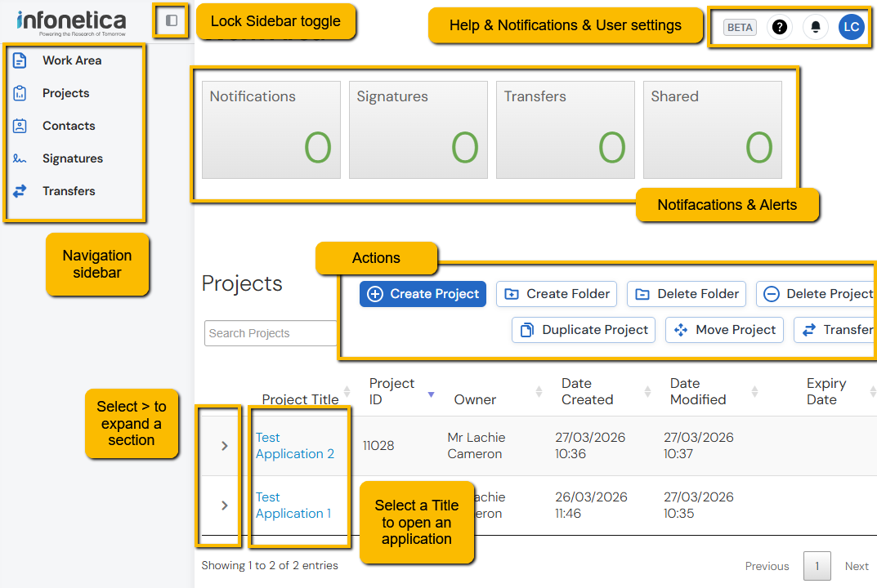Click the Duplicate Project button
This screenshot has height=588, width=877.
point(584,330)
